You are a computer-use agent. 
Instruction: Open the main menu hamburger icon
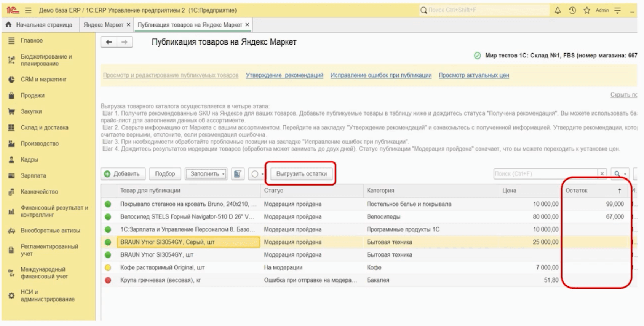[28, 10]
